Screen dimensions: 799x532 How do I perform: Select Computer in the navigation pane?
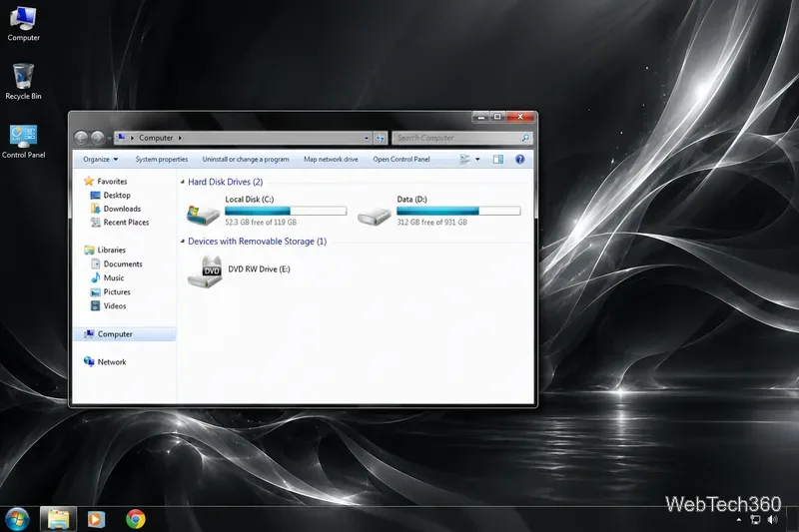coord(125,334)
